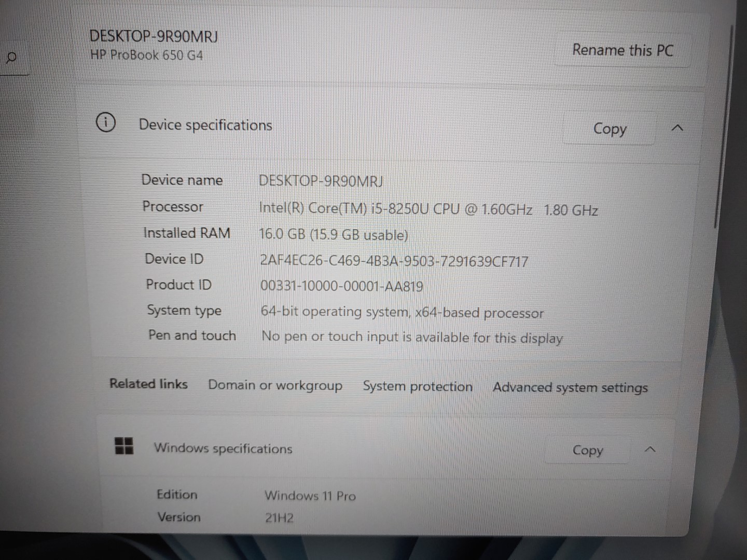
Task: Click the Pen and touch label
Action: (192, 335)
